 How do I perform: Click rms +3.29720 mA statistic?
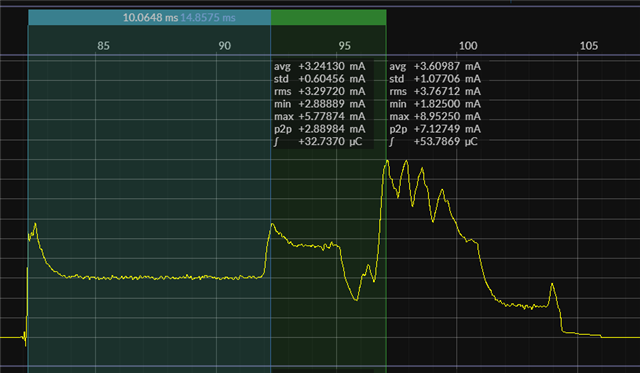tap(320, 91)
